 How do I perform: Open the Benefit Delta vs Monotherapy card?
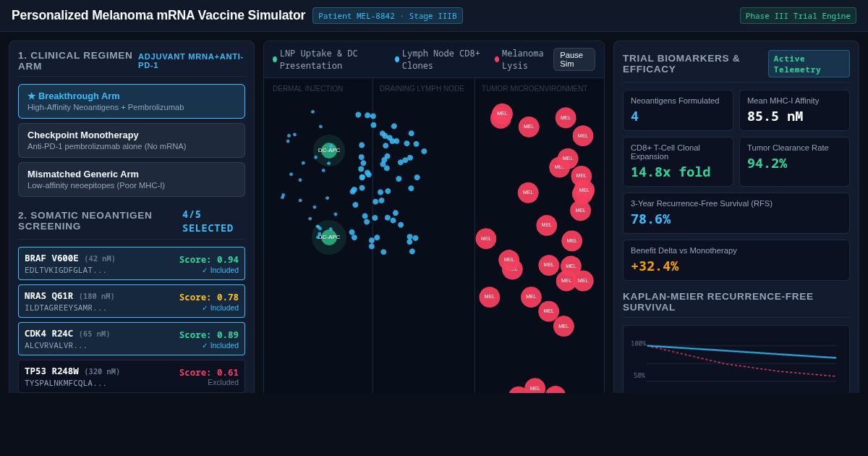[x=736, y=261]
